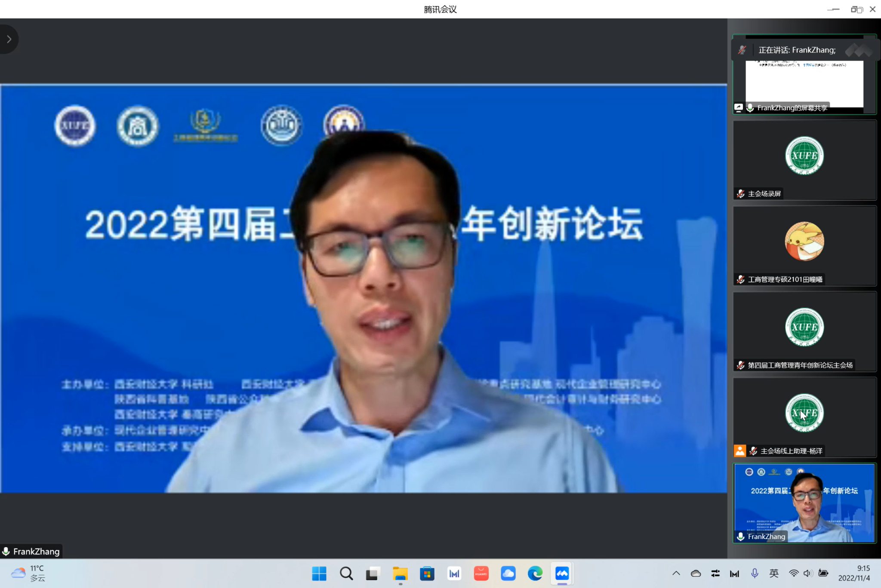Select the 第四届工商管理青年创新论坛主会场 tile
This screenshot has width=881, height=588.
[x=804, y=332]
